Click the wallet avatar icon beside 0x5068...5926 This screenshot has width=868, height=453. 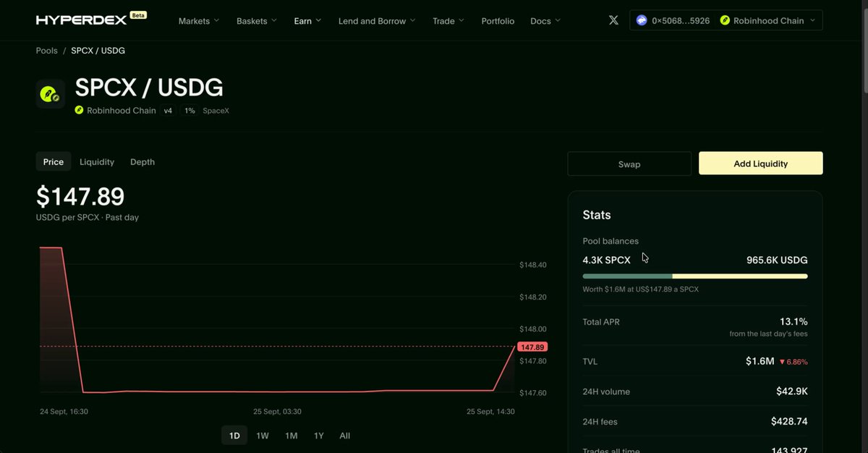tap(642, 20)
